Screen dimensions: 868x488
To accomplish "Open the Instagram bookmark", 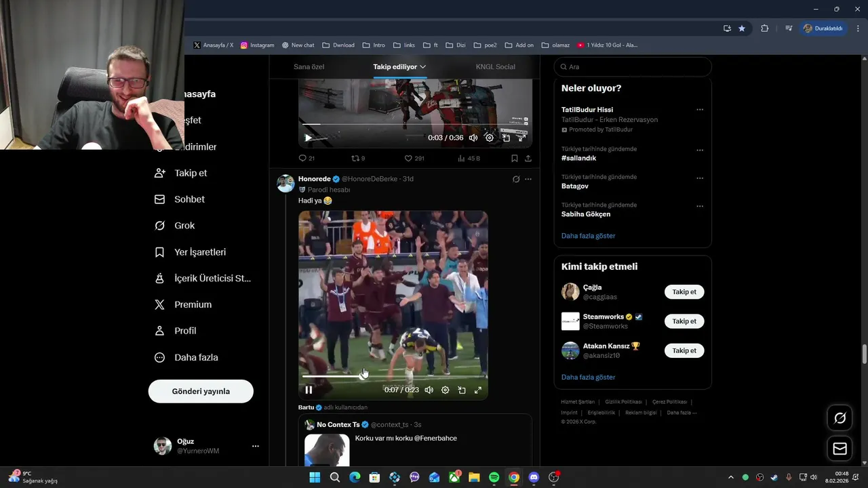I will click(x=257, y=45).
